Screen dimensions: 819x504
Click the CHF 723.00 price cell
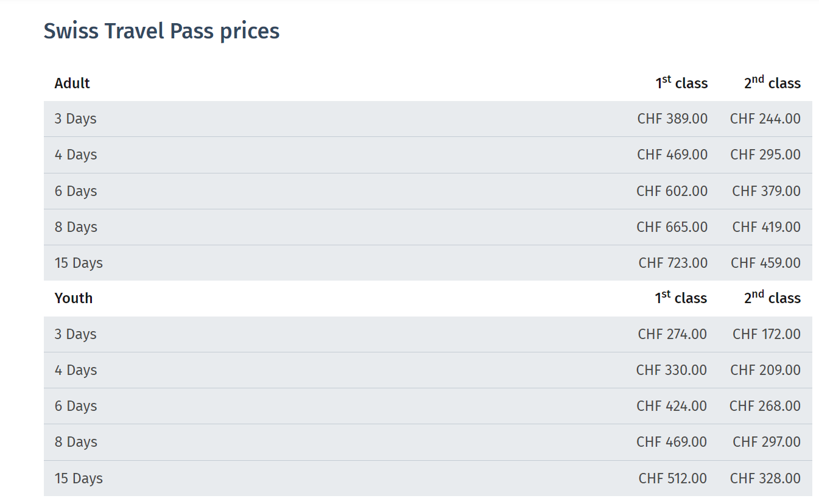coord(673,263)
